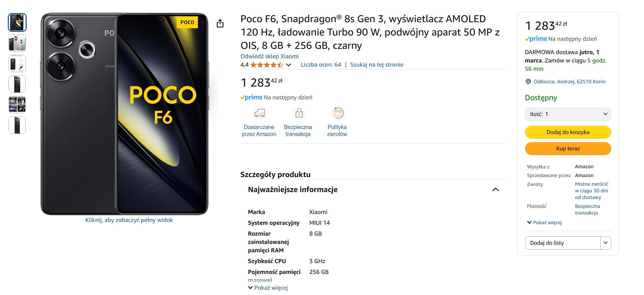This screenshot has height=295, width=644.
Task: Click the Kup teraz button
Action: (x=568, y=149)
